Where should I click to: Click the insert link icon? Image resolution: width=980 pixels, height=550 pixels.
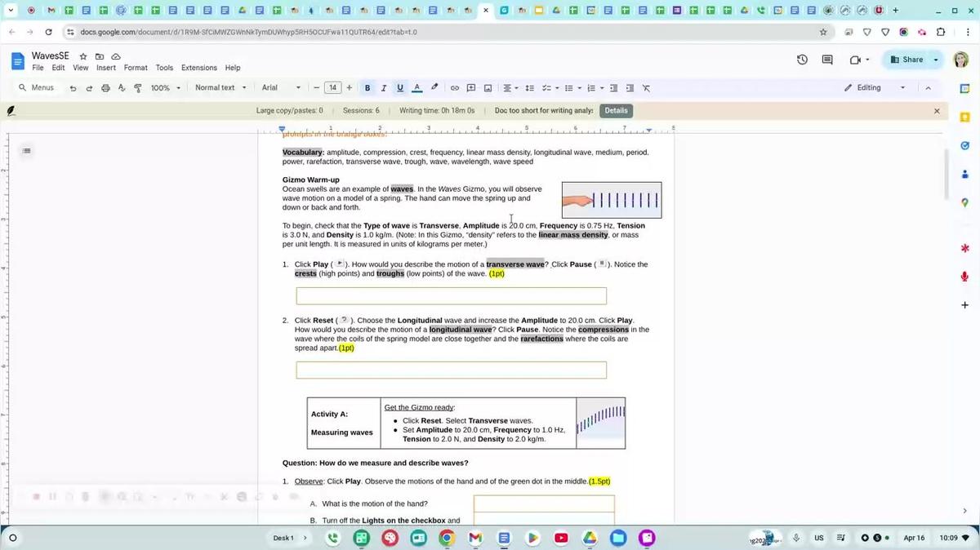click(455, 88)
